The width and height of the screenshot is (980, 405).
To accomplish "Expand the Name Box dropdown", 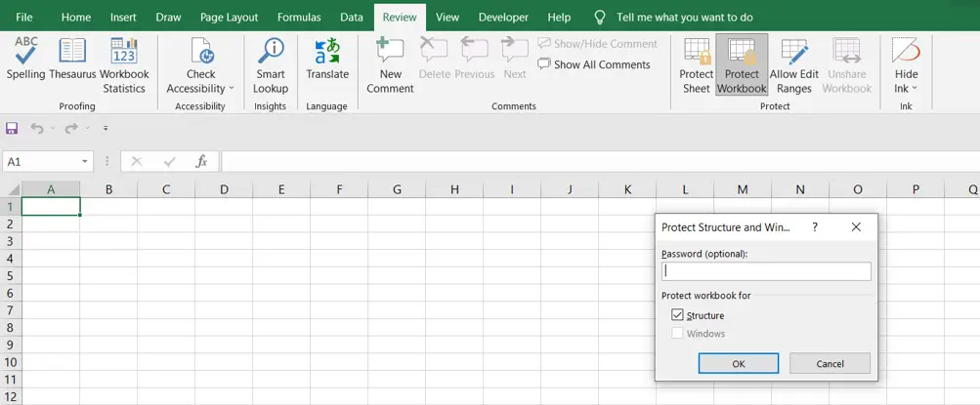I will click(x=85, y=162).
